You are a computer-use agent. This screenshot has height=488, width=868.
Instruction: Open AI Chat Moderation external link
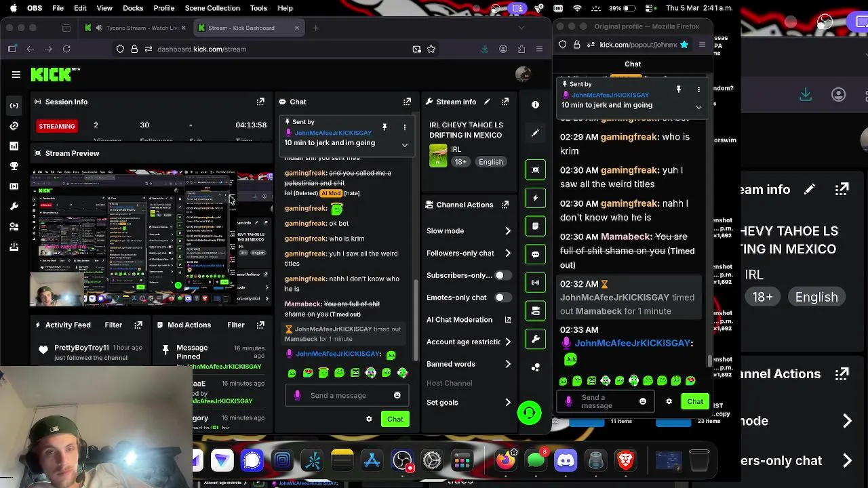pos(508,320)
